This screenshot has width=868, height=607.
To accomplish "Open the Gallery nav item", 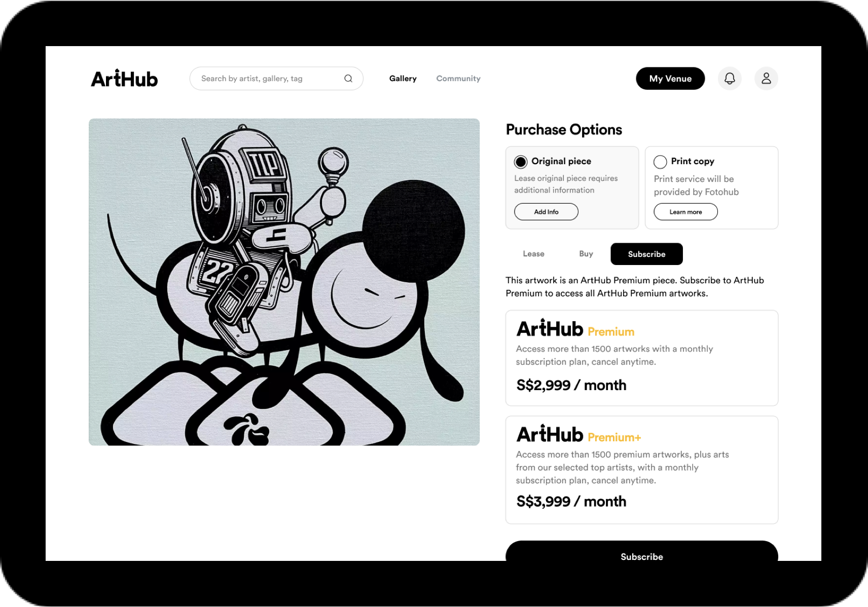I will click(403, 79).
